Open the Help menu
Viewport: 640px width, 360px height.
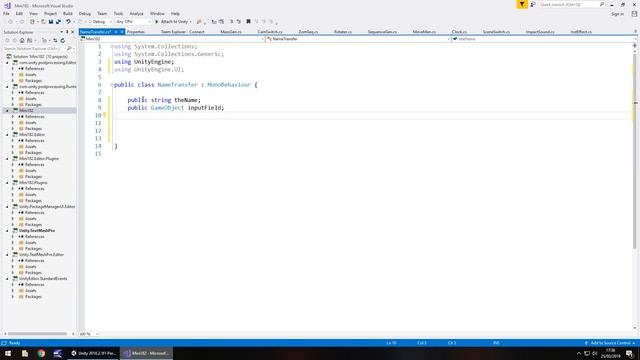pos(175,14)
